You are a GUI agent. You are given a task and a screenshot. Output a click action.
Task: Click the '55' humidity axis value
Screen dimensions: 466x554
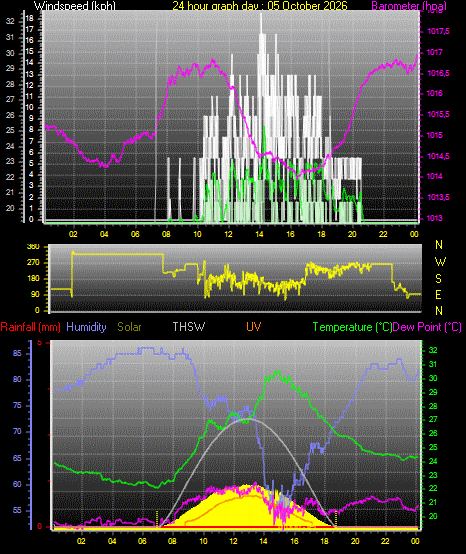point(17,511)
